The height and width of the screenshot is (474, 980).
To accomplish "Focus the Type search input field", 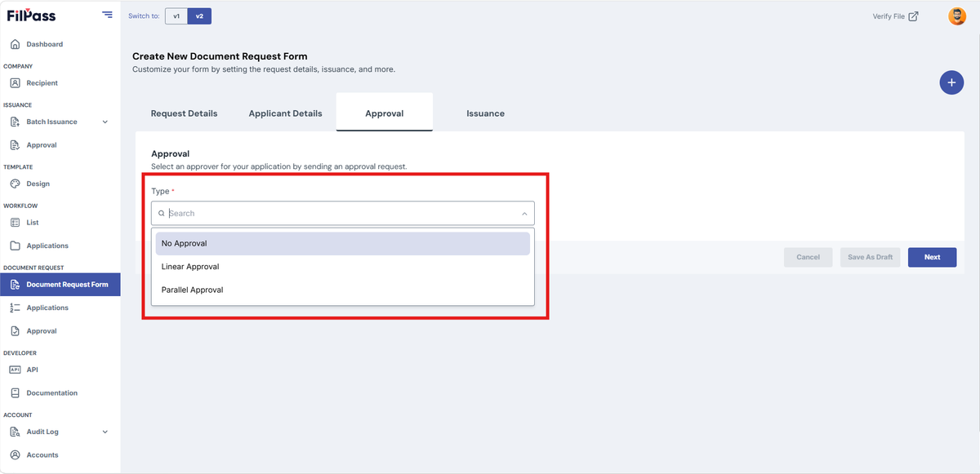I will (x=343, y=214).
